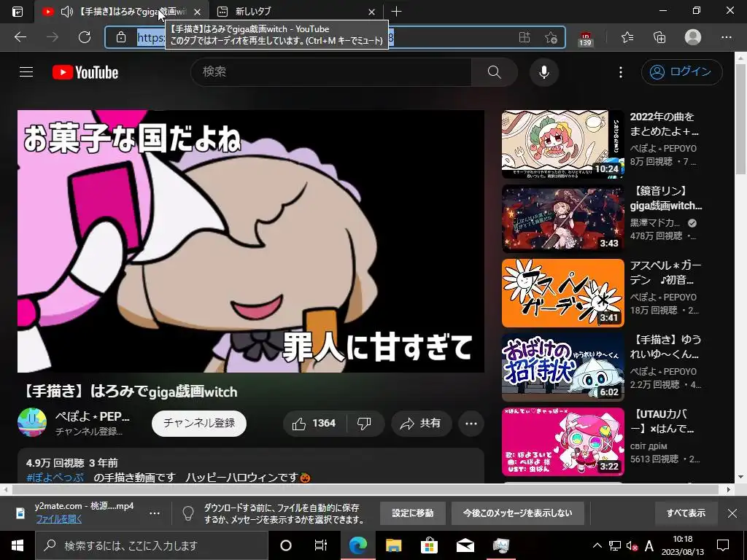Screen dimensions: 747x560
Task: Click すべて表示 to show all downloads
Action: click(x=686, y=513)
